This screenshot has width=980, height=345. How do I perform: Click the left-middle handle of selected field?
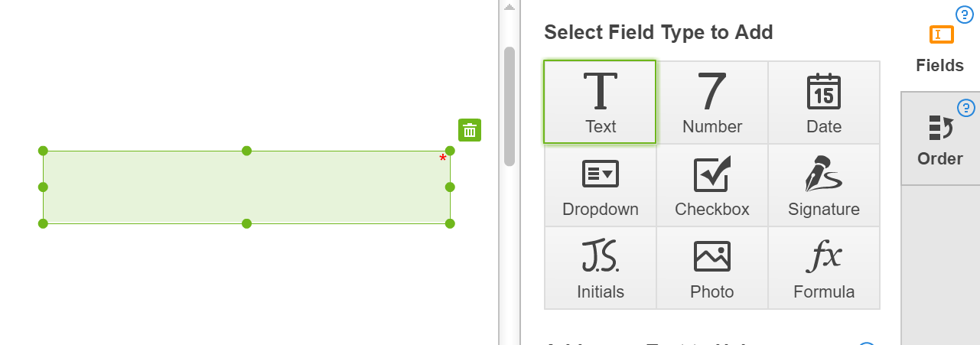(43, 187)
